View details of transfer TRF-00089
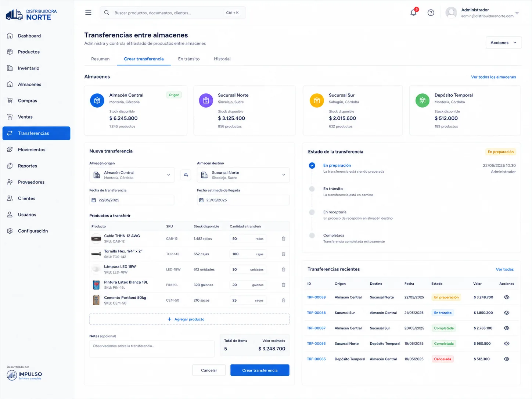Image resolution: width=532 pixels, height=399 pixels. pos(507,297)
